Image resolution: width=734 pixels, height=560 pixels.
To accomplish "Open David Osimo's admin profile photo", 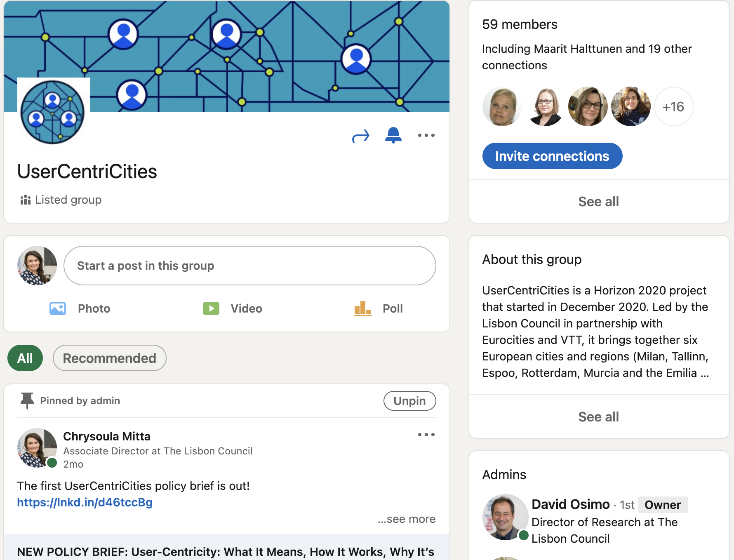I will pos(505,517).
